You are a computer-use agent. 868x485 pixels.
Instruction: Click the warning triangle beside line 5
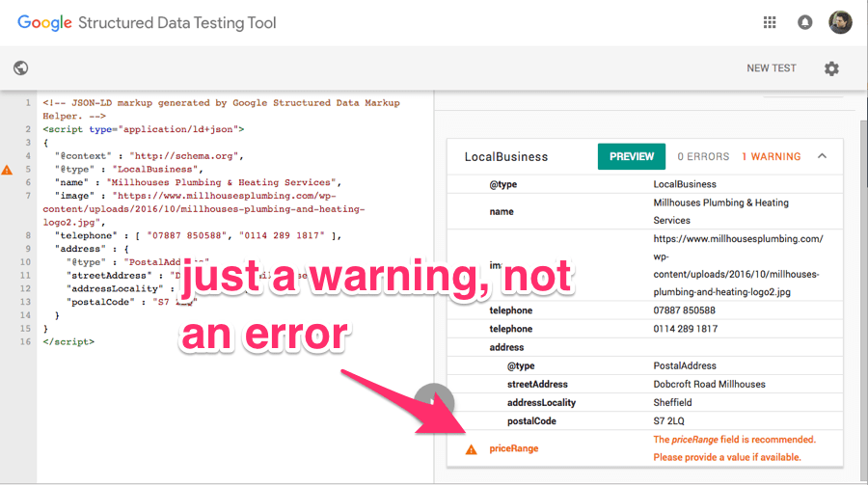coord(8,170)
